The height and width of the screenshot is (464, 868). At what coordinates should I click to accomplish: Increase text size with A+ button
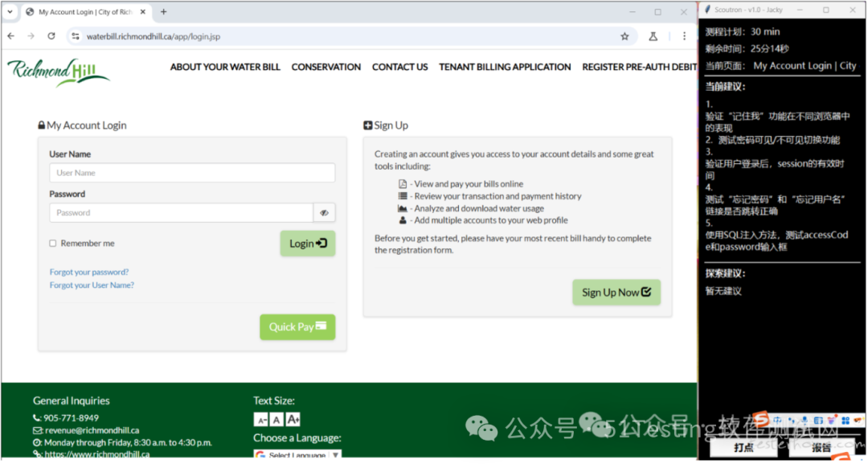tap(293, 420)
